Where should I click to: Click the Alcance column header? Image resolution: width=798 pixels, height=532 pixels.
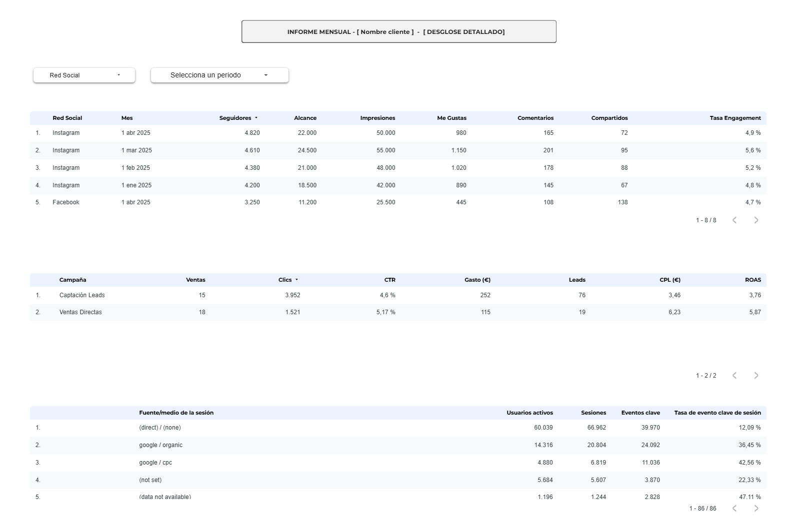pos(305,118)
